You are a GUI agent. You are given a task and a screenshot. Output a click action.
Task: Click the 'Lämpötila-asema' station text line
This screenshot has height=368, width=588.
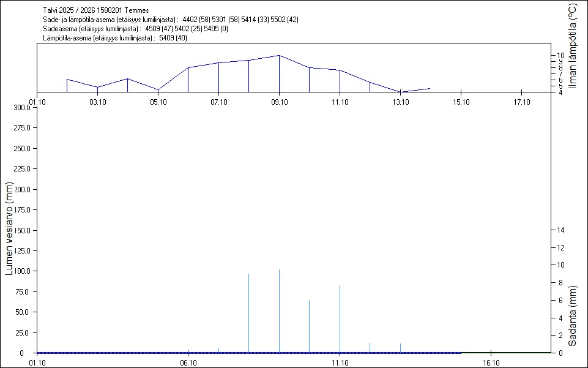point(115,38)
